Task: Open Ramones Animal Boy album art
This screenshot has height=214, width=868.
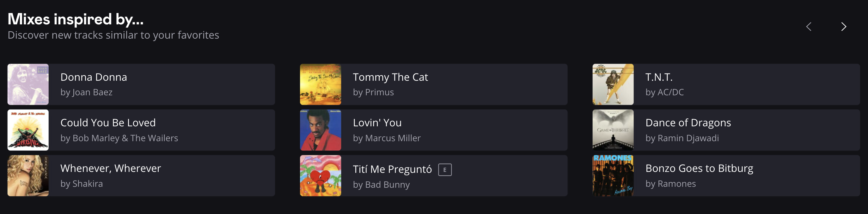Action: tap(613, 175)
